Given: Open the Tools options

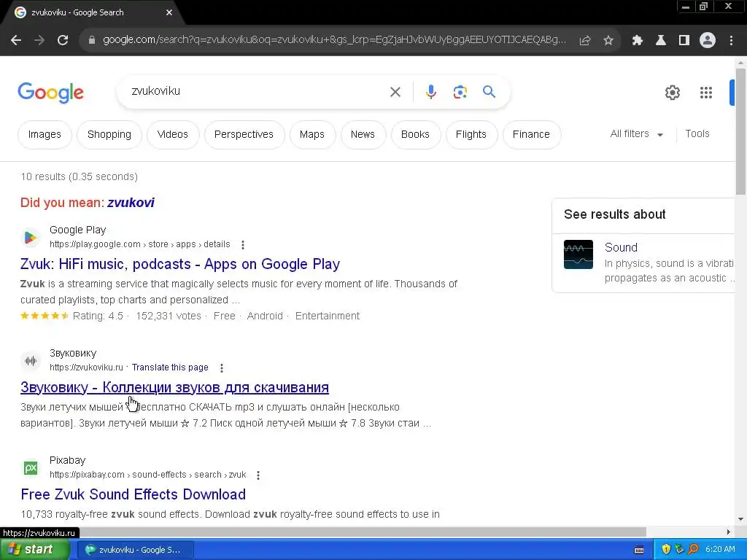Looking at the screenshot, I should click(x=697, y=134).
